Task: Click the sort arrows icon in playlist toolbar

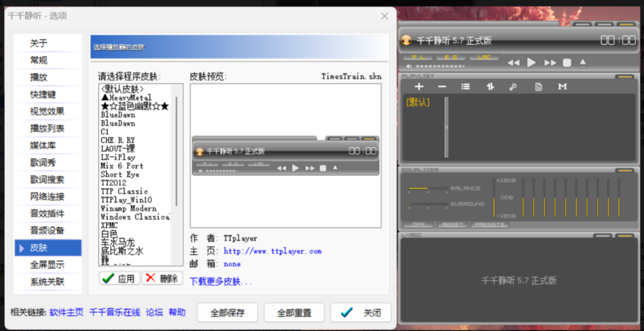Action: click(x=490, y=86)
